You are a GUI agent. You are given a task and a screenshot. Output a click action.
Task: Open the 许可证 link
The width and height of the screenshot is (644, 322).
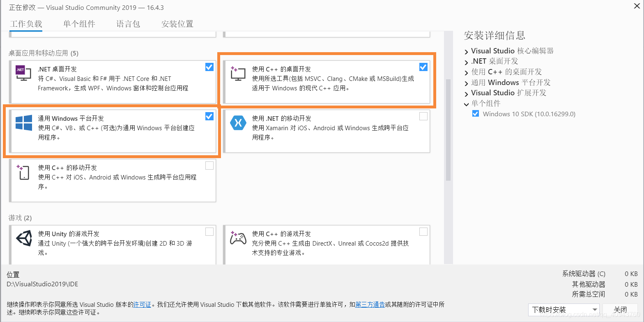[142, 305]
